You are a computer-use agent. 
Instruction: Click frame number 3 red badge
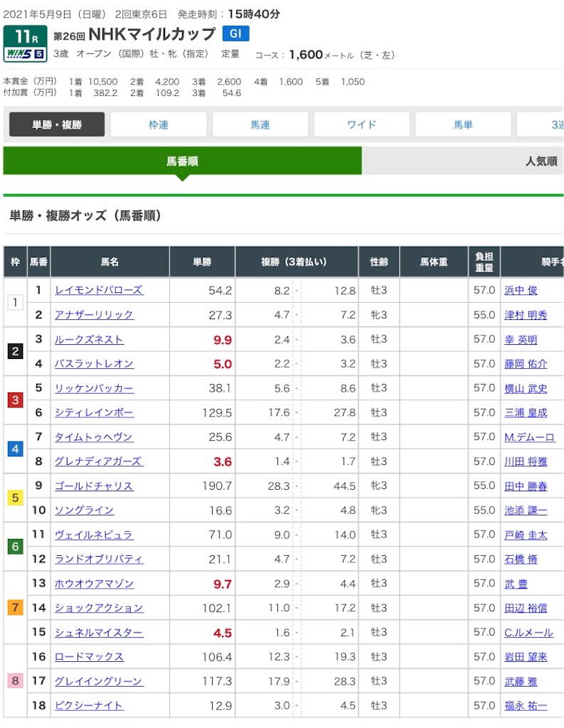pyautogui.click(x=16, y=400)
